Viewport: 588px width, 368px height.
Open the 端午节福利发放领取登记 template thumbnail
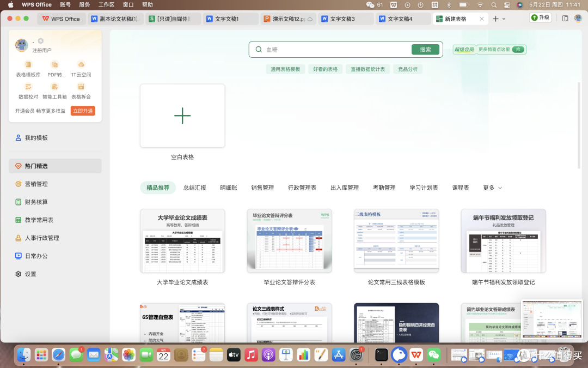tap(503, 241)
